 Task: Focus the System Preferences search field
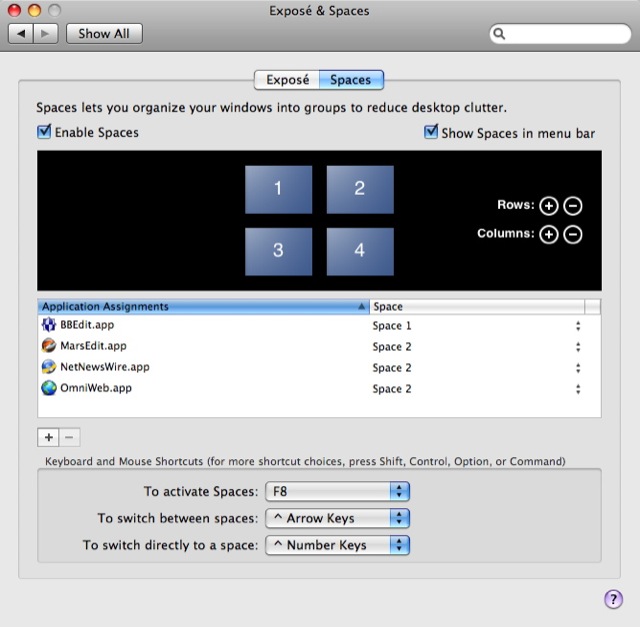click(x=560, y=33)
